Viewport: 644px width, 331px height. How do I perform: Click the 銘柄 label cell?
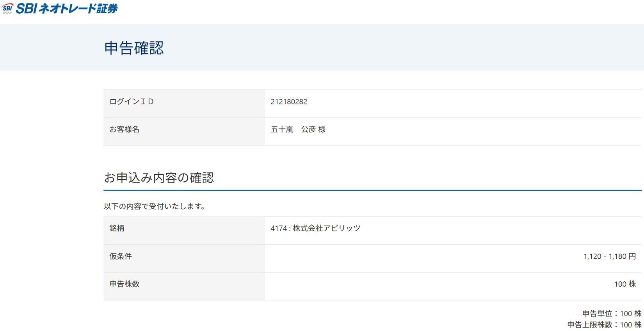184,231
